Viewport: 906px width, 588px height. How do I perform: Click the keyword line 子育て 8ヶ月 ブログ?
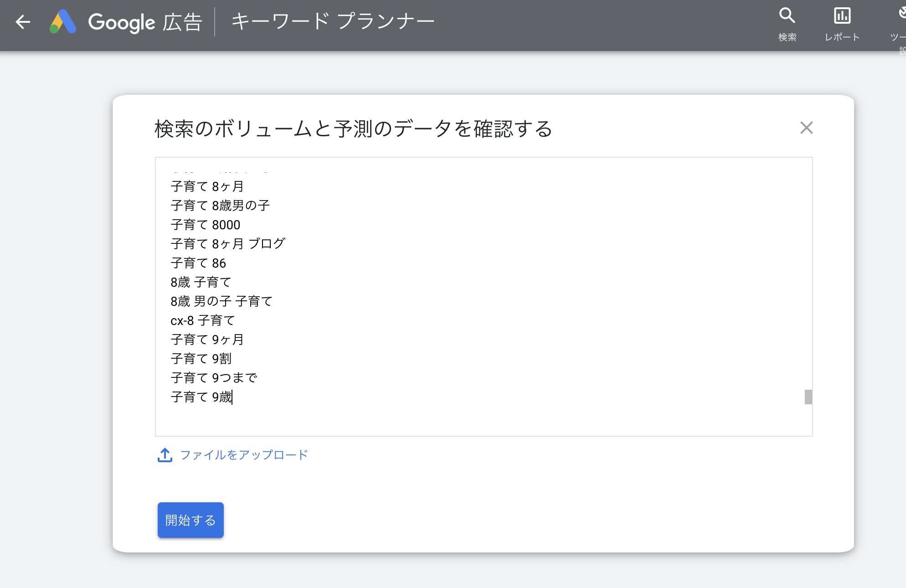tap(228, 244)
